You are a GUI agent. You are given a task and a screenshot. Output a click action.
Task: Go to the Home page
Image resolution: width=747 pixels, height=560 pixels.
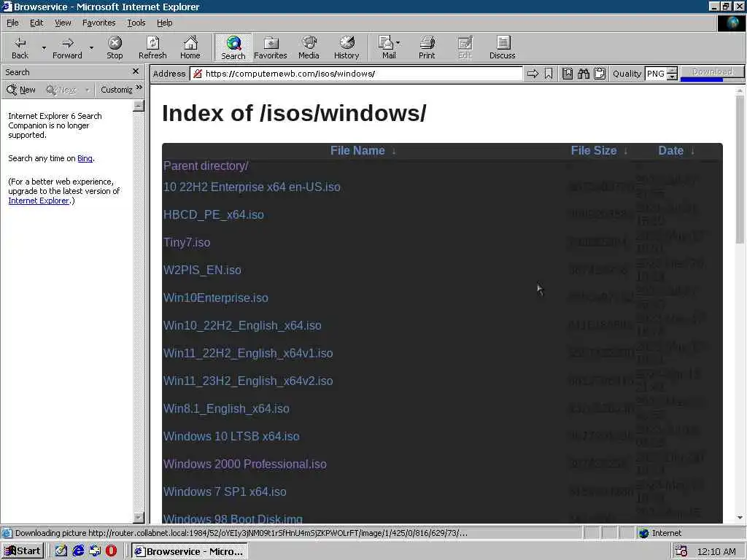(190, 47)
